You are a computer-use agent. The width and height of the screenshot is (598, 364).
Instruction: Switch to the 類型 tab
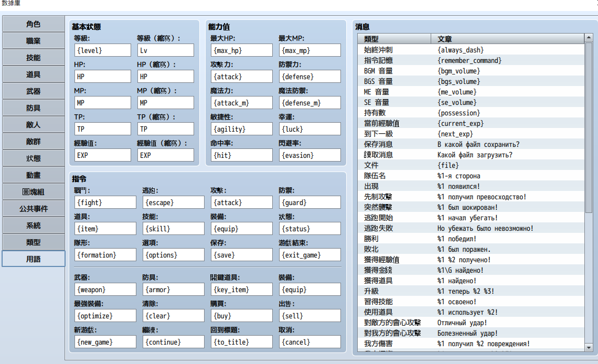[34, 242]
